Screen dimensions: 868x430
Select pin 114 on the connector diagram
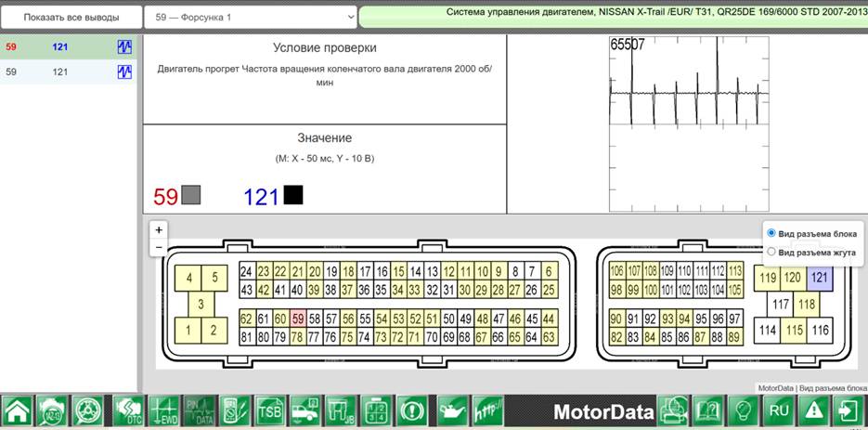click(767, 331)
